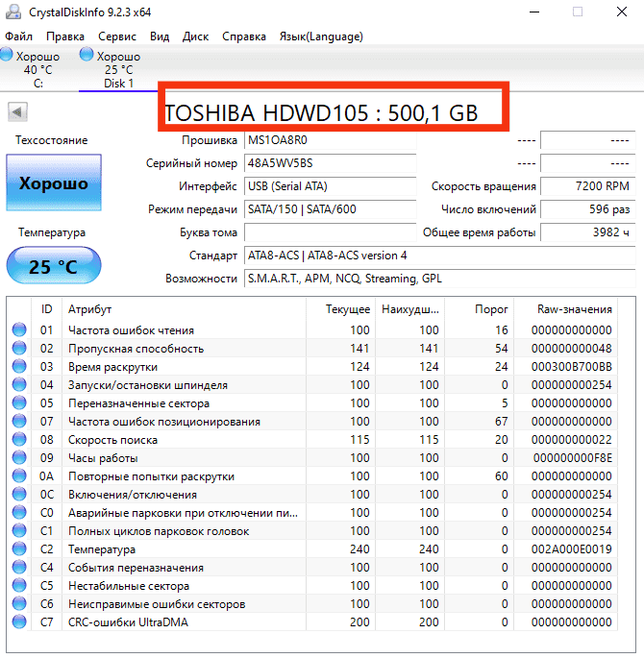The image size is (644, 658).
Task: Click the blue Хорошо health status button
Action: (x=54, y=183)
